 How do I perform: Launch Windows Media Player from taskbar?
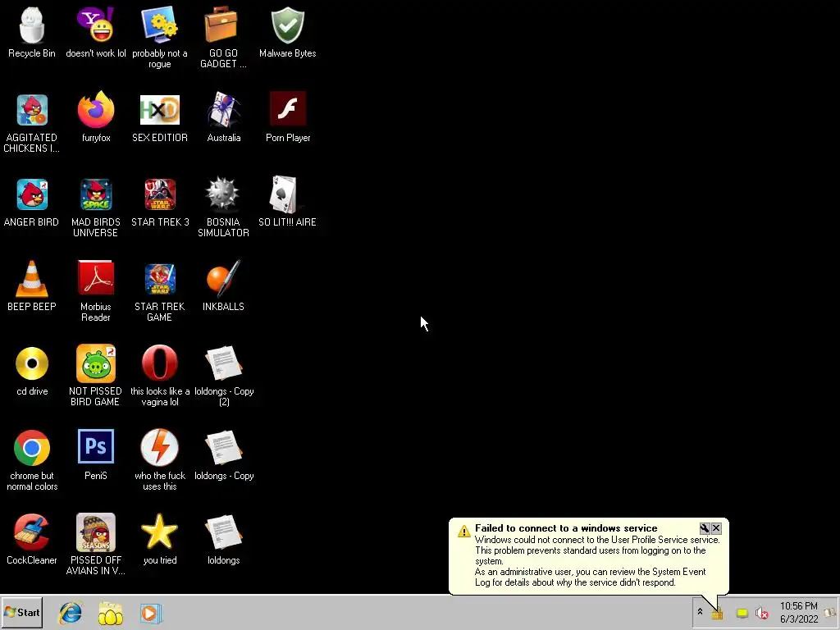151,614
